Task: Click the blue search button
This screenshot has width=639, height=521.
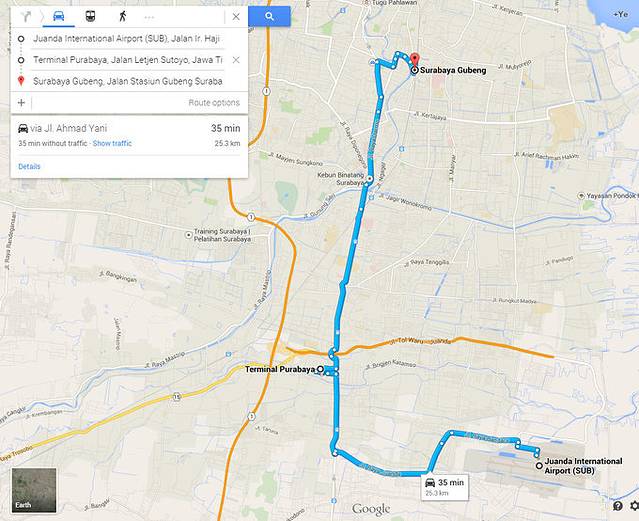Action: [269, 16]
